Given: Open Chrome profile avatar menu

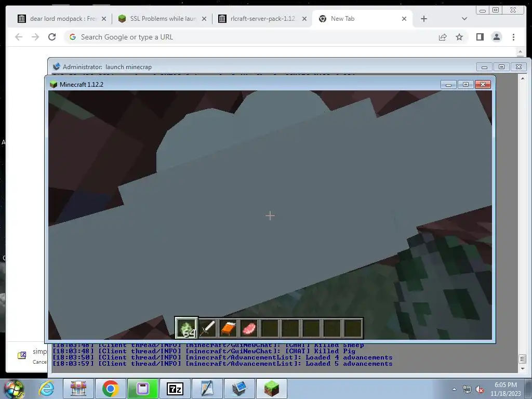Looking at the screenshot, I should pyautogui.click(x=496, y=37).
